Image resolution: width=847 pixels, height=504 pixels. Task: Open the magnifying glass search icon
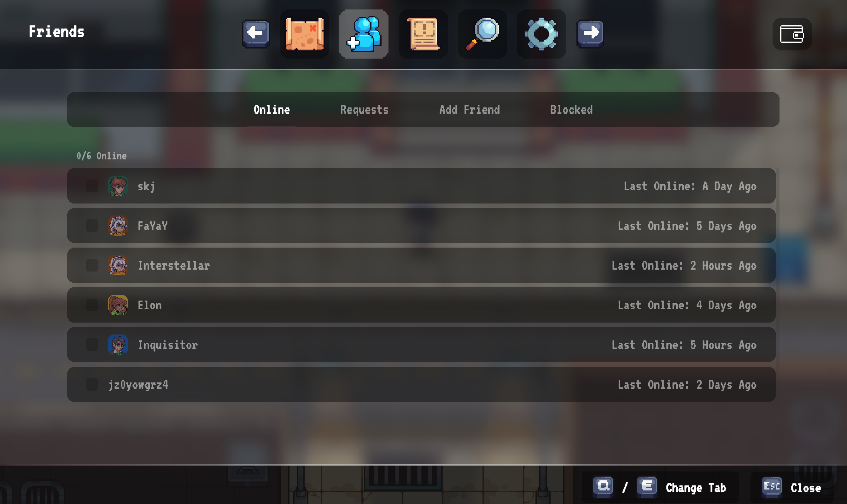pyautogui.click(x=482, y=34)
